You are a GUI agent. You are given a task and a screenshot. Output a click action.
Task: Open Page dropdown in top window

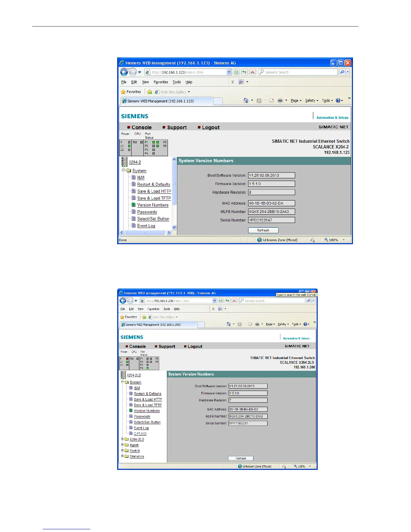pos(296,100)
